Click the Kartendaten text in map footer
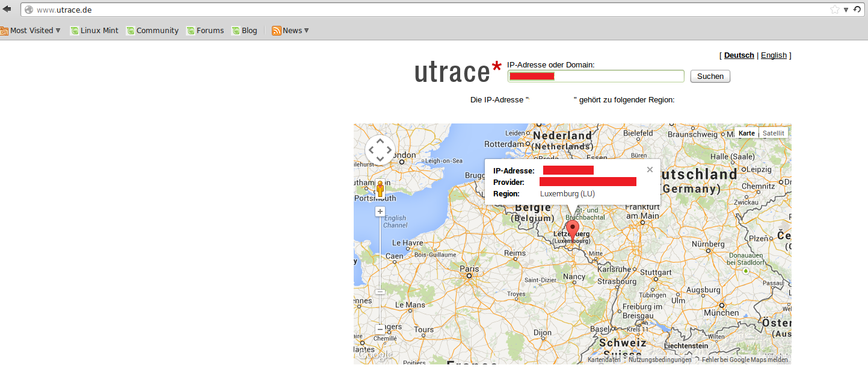 coord(605,360)
